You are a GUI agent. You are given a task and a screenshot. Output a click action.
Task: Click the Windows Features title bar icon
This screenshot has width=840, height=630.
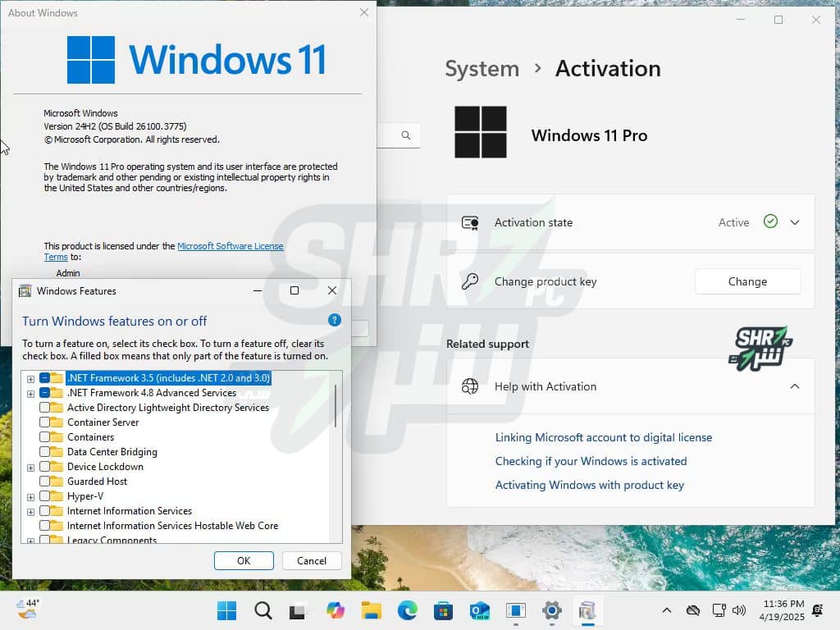(x=25, y=291)
